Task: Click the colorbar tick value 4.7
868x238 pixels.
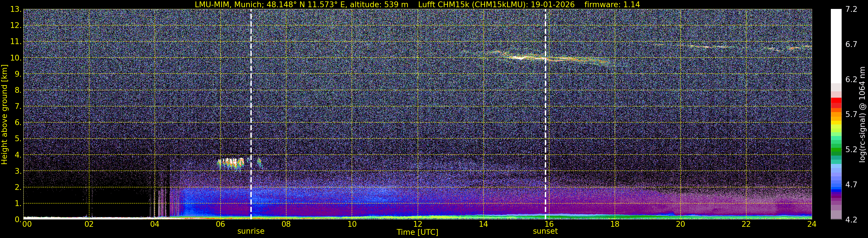Action: (851, 184)
